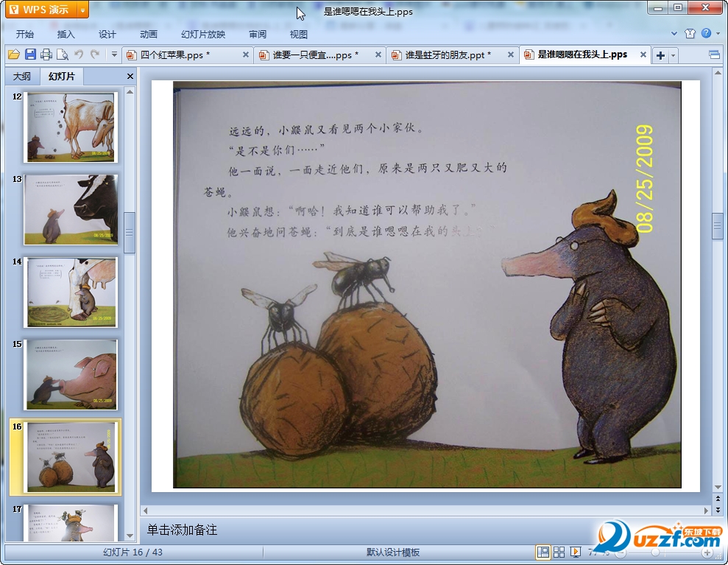
Task: Switch to the 大纲 panel tab
Action: [22, 76]
